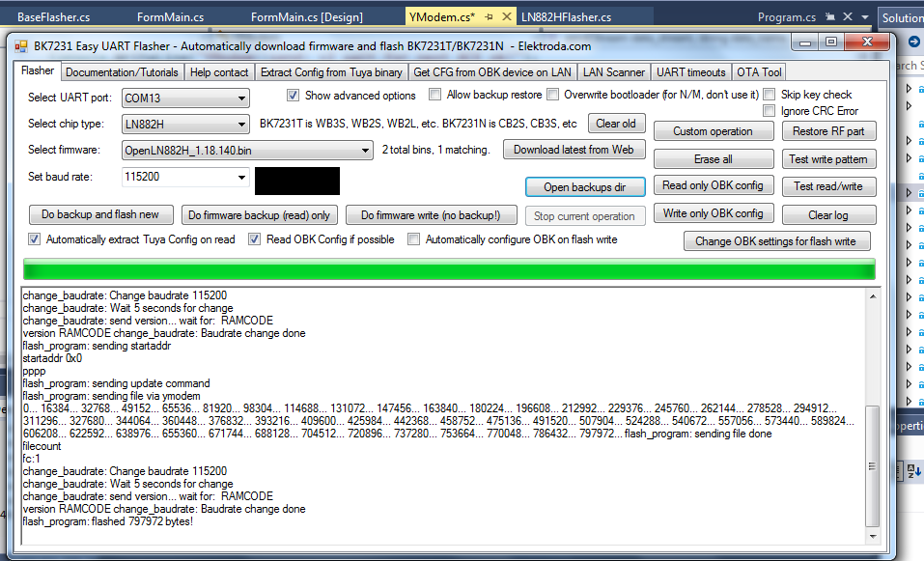Toggle Automatically extract Tuya Config on read
Screen dimensions: 924x561
pos(34,239)
